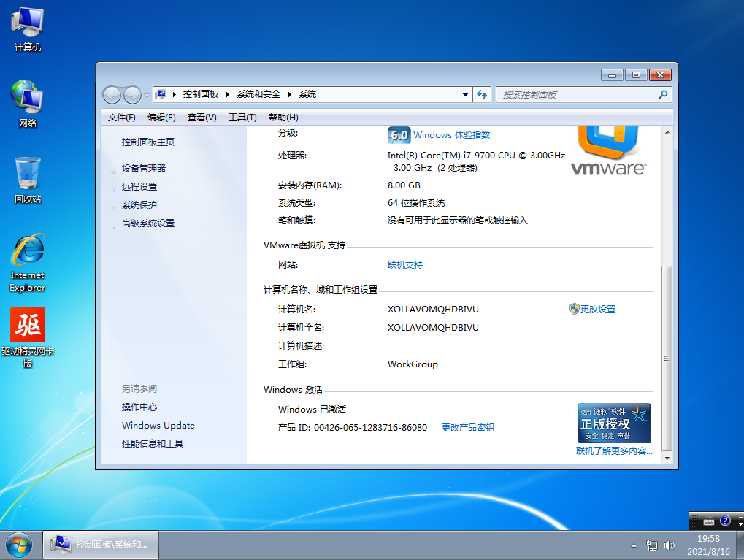The image size is (744, 560).
Task: Click the language bar help icon
Action: [x=725, y=521]
